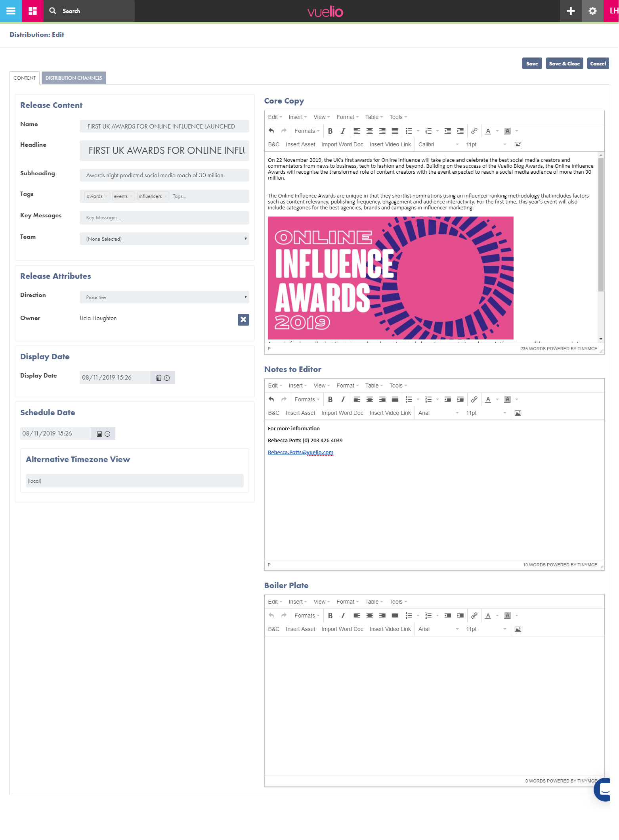Expand the Direction dropdown showing Proactive

tap(164, 297)
